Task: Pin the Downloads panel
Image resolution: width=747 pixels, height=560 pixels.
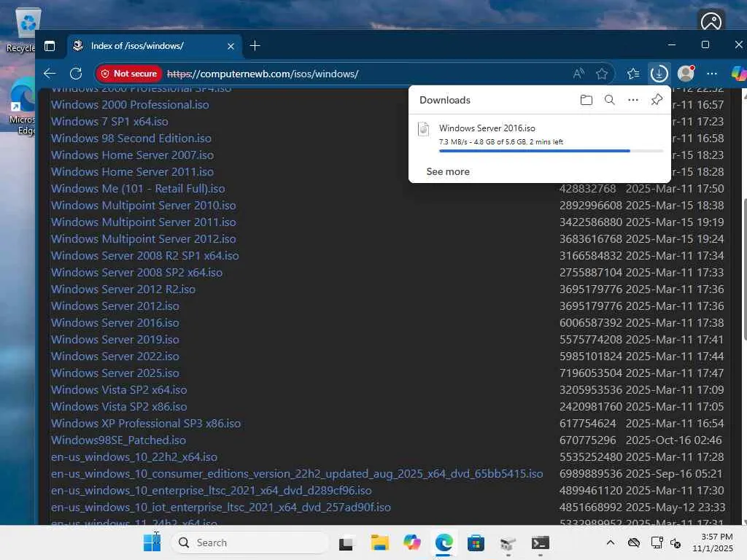Action: [657, 99]
